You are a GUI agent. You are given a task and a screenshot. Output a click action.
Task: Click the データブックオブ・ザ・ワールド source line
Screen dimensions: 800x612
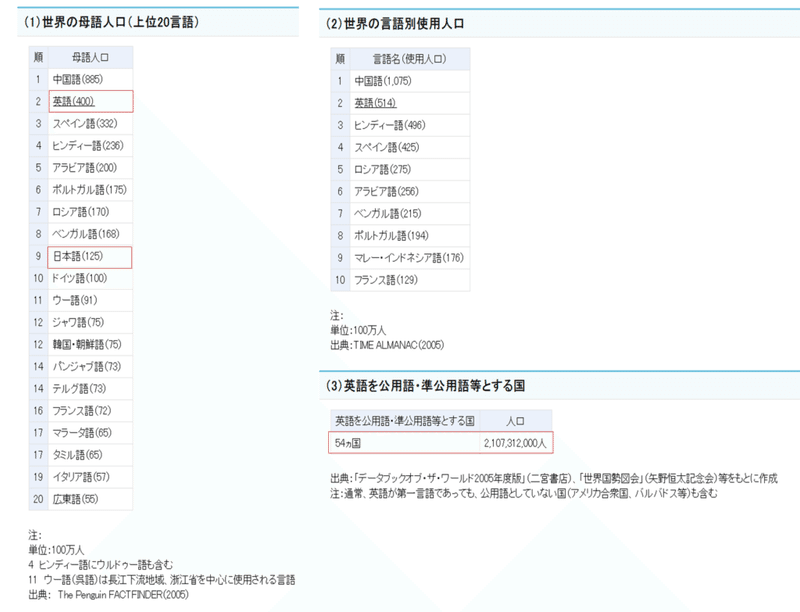(x=554, y=478)
